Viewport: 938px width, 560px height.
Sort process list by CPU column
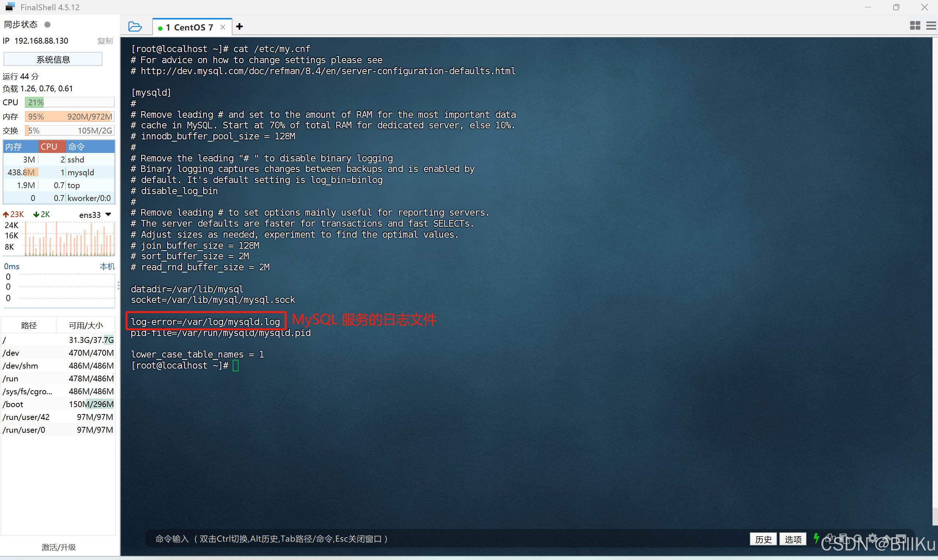click(x=52, y=146)
